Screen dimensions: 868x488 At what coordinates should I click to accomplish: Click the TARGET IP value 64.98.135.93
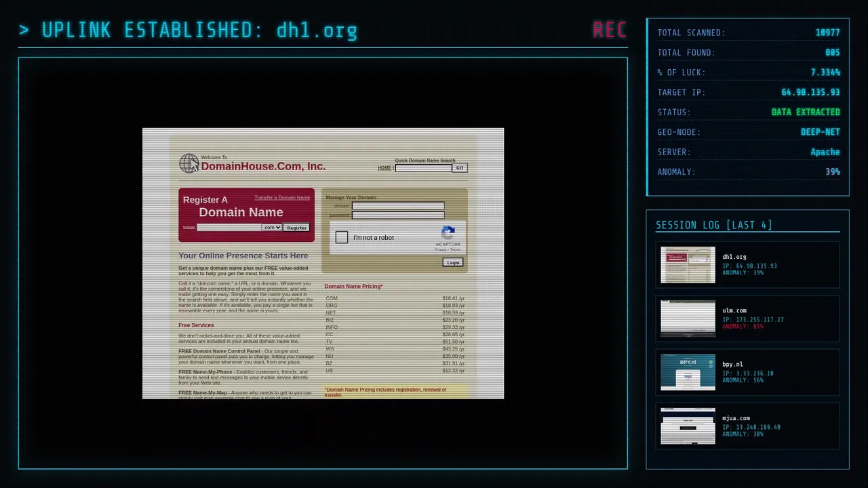810,92
